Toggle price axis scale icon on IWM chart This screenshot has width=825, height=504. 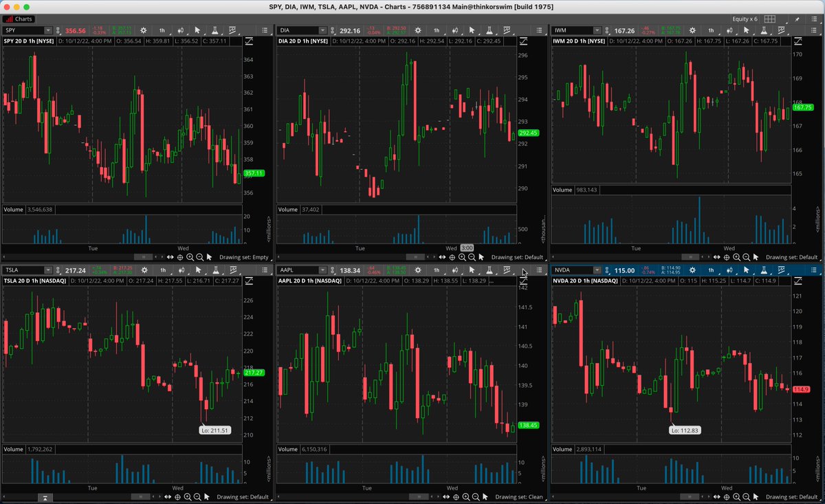point(797,42)
